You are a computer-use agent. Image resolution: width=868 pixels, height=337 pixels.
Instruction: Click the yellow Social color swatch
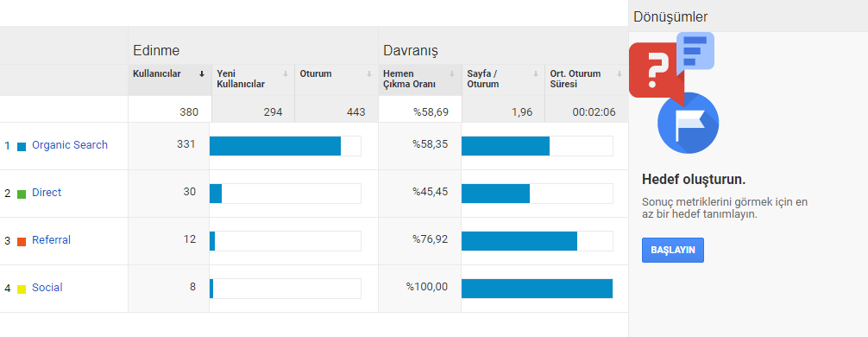(22, 289)
